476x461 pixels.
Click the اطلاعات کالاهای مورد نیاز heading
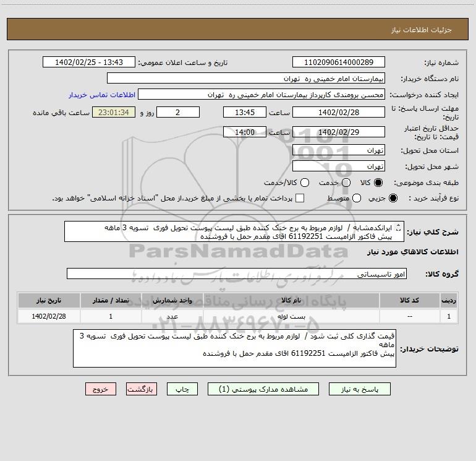413,252
